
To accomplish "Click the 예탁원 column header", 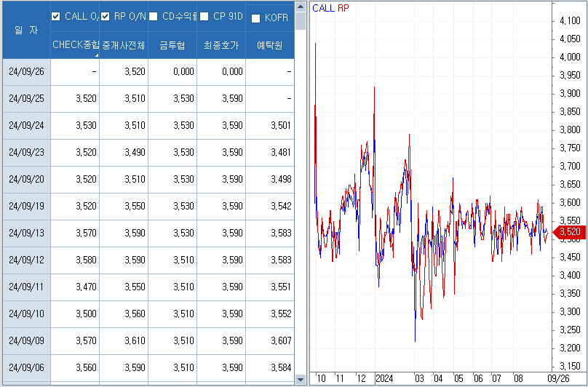I will point(269,45).
